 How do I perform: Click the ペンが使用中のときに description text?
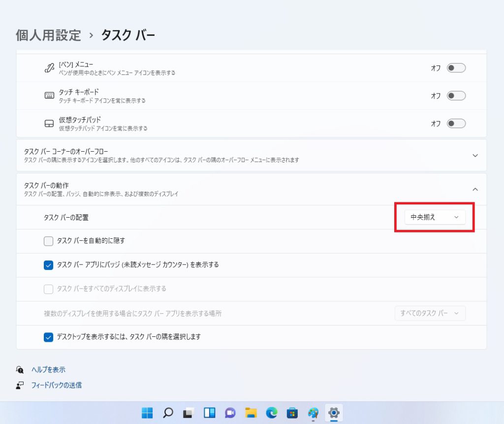click(117, 73)
